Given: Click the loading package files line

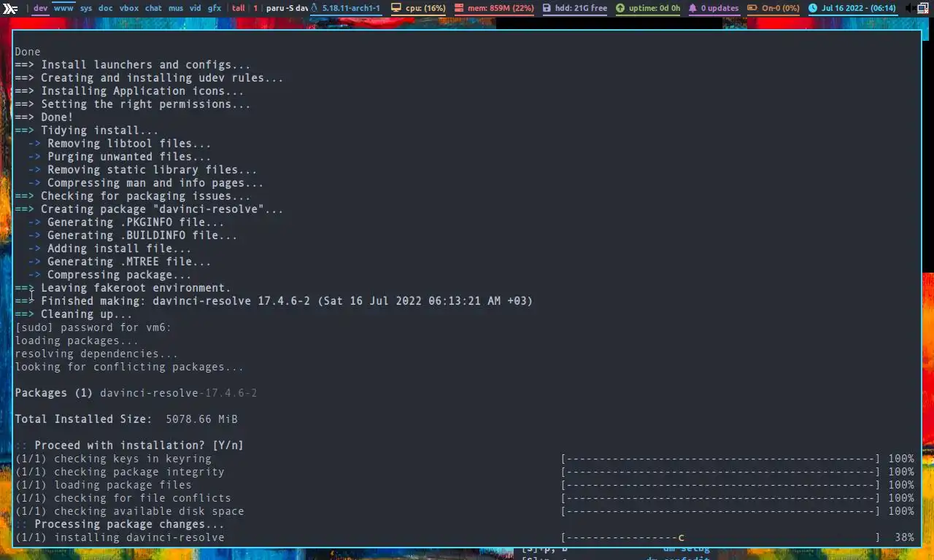Looking at the screenshot, I should [x=103, y=485].
